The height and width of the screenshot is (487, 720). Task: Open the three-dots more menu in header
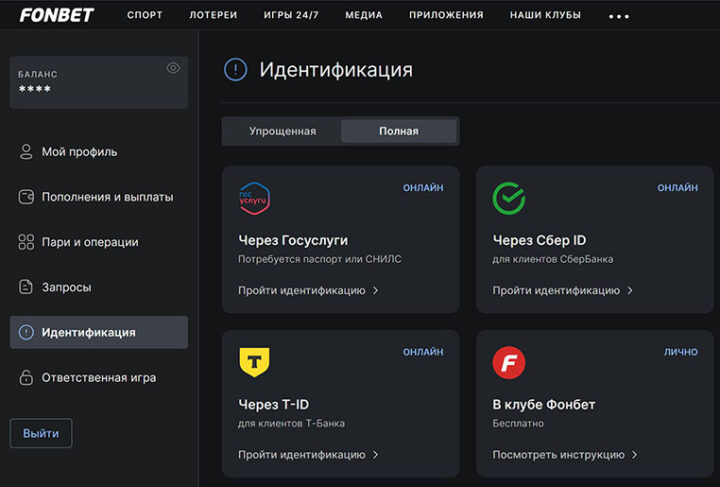click(x=619, y=16)
